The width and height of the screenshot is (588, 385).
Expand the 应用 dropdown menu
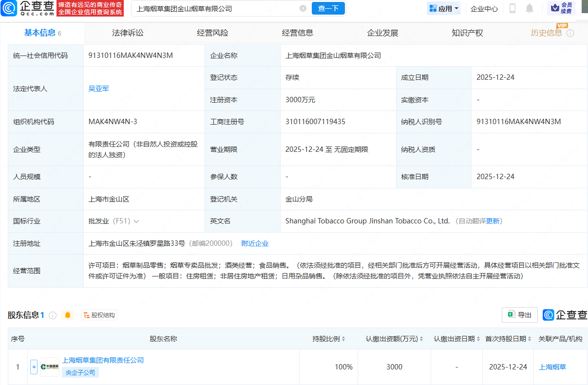(x=444, y=8)
